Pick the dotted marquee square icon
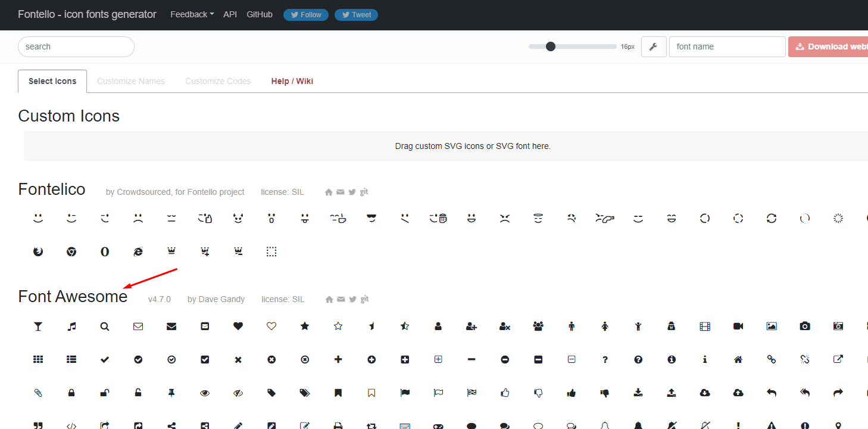 271,252
